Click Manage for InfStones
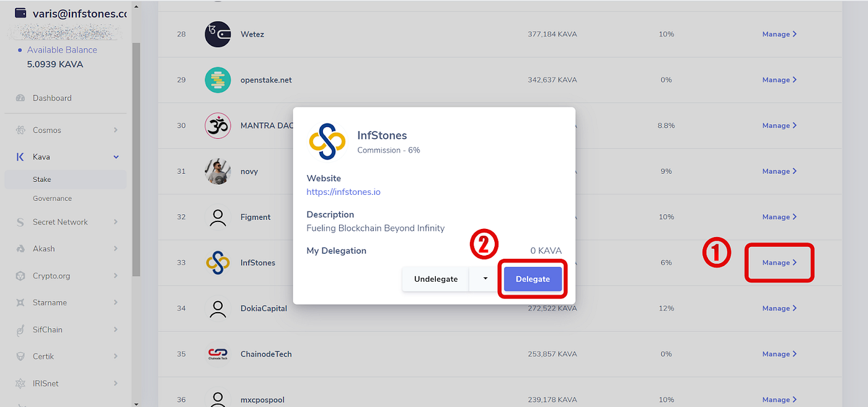 tap(779, 262)
